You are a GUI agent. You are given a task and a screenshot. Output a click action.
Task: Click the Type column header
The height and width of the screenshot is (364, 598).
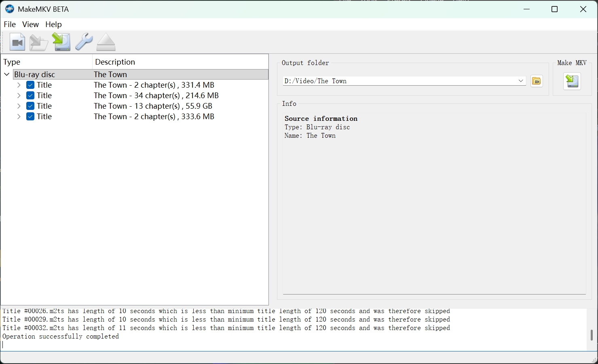point(46,62)
